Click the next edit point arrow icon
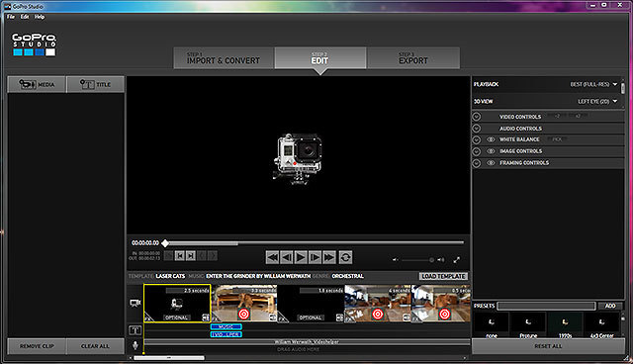 [x=213, y=256]
